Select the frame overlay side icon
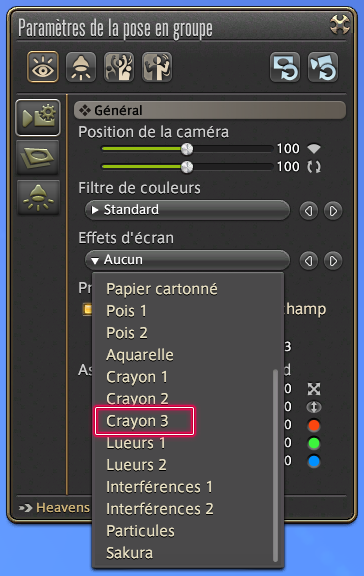 (38, 157)
